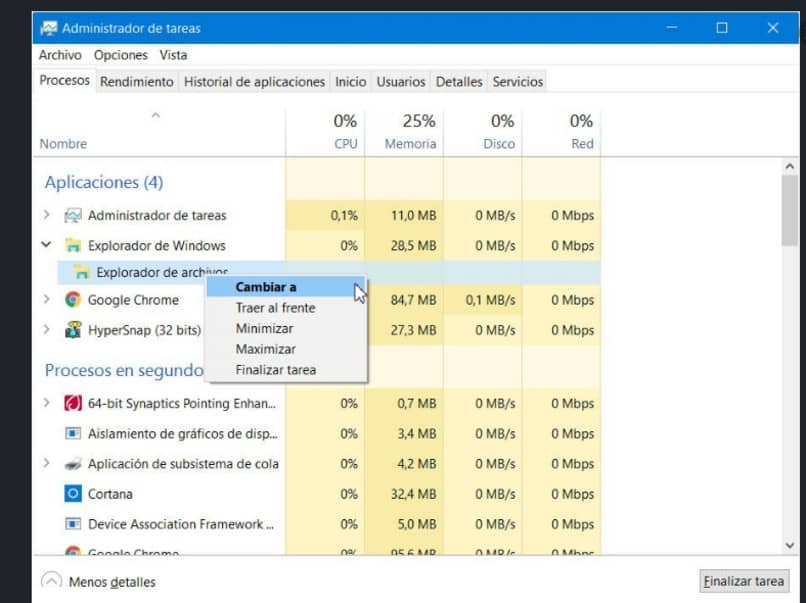Click the 84,7 MB memory value
Image resolution: width=806 pixels, height=603 pixels.
tap(413, 300)
